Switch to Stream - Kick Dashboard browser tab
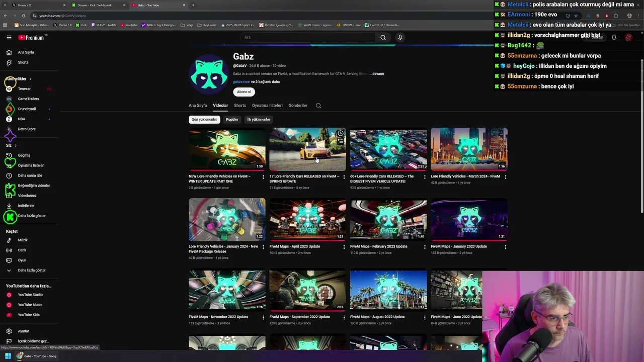 coord(98,5)
